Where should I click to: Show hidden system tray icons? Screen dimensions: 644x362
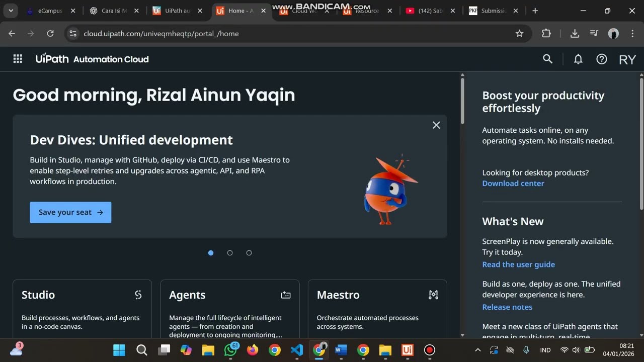[478, 350]
